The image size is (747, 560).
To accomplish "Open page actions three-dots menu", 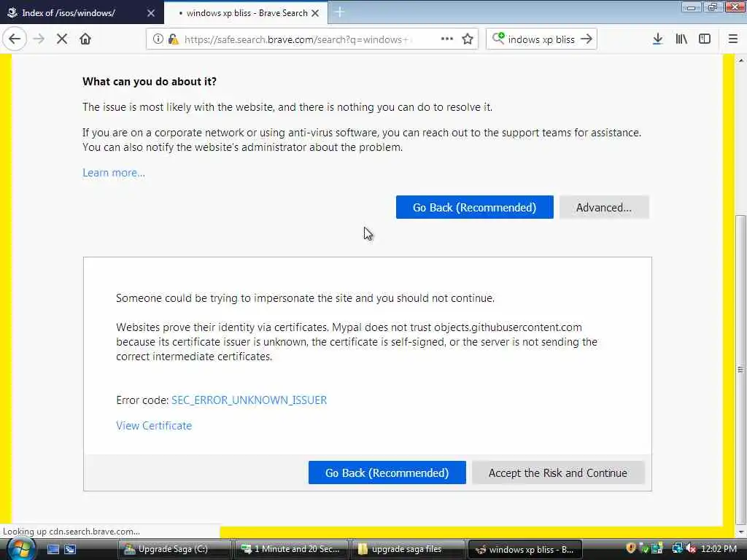I will coord(447,39).
